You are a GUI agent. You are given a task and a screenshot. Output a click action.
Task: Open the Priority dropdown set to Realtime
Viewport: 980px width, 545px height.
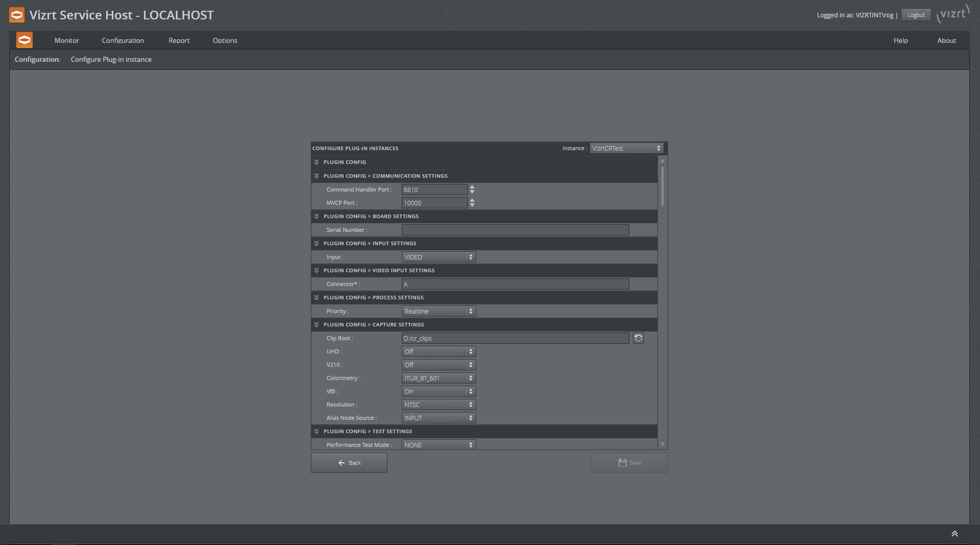[438, 311]
